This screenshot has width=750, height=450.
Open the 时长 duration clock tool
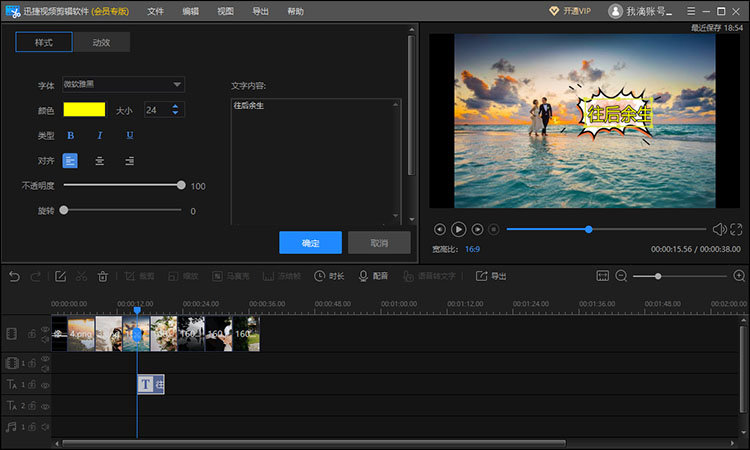pos(329,276)
